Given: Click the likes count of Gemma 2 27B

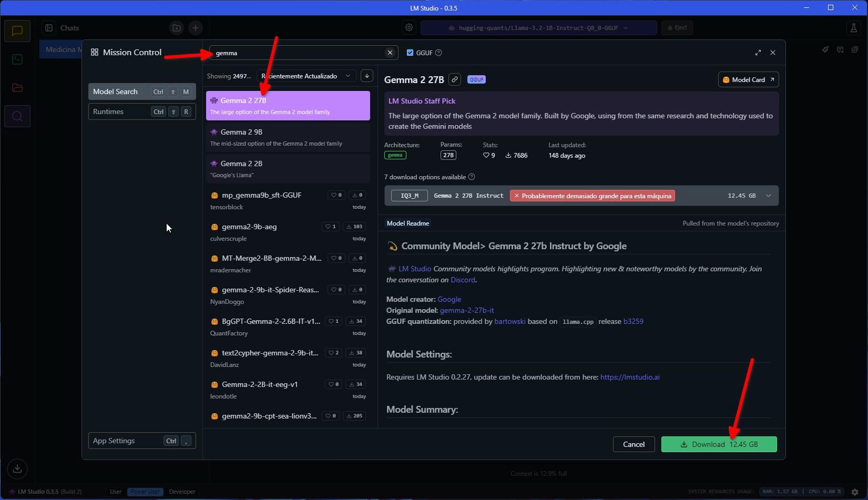Looking at the screenshot, I should (x=489, y=156).
